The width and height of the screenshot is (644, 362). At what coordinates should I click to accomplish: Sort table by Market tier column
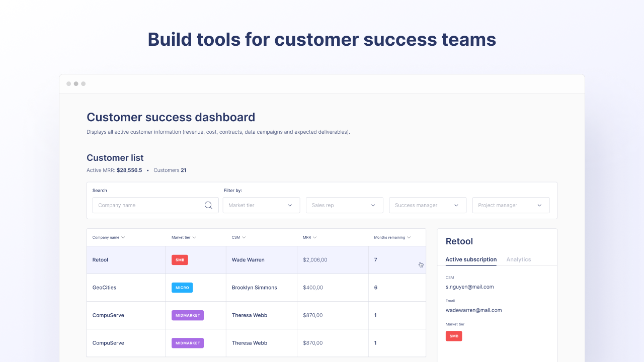(184, 237)
